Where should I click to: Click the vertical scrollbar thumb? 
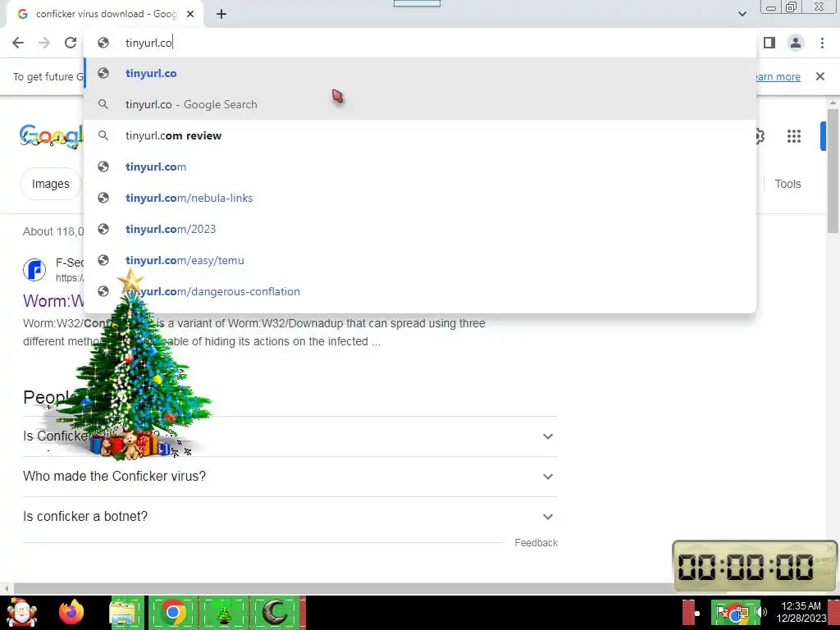coord(833,171)
